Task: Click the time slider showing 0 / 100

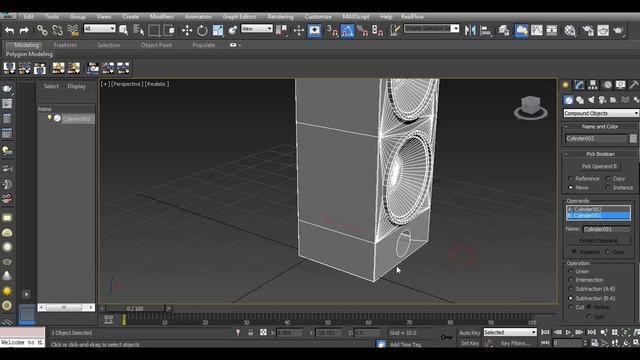Action: coord(135,309)
